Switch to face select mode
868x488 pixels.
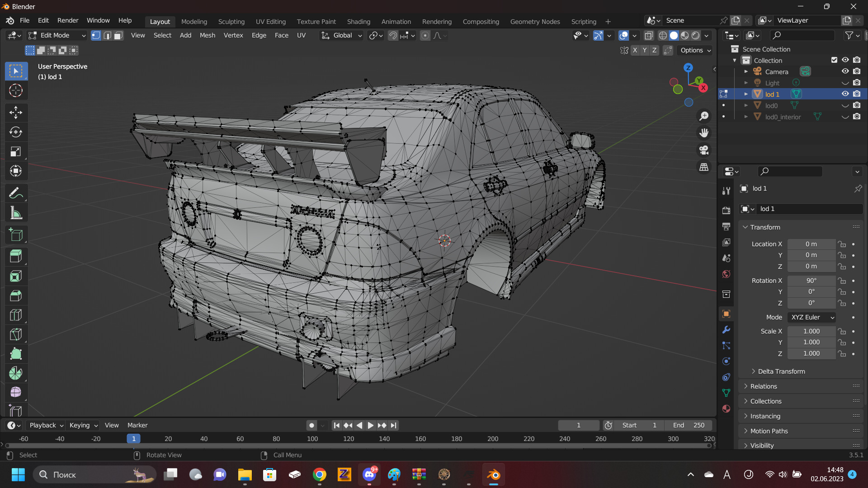click(x=118, y=36)
